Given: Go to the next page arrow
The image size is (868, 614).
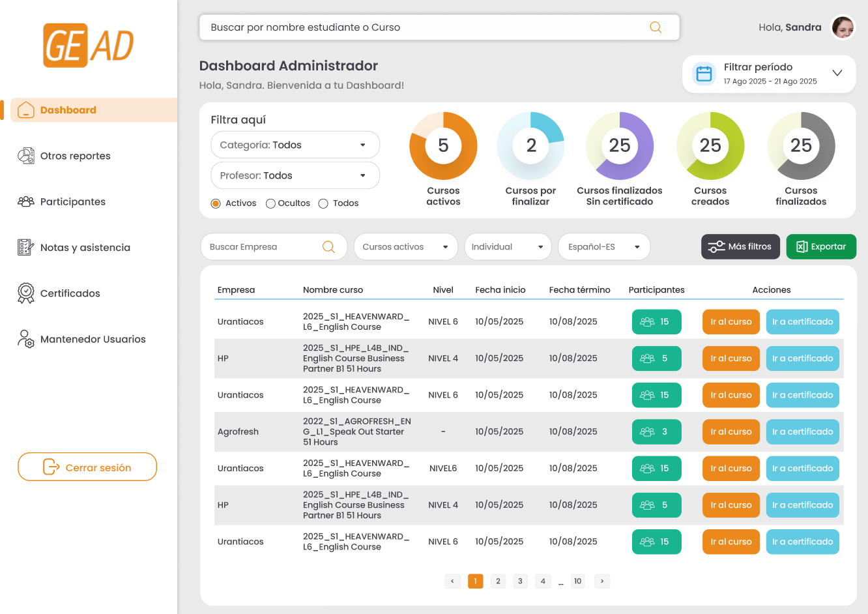Looking at the screenshot, I should [602, 581].
